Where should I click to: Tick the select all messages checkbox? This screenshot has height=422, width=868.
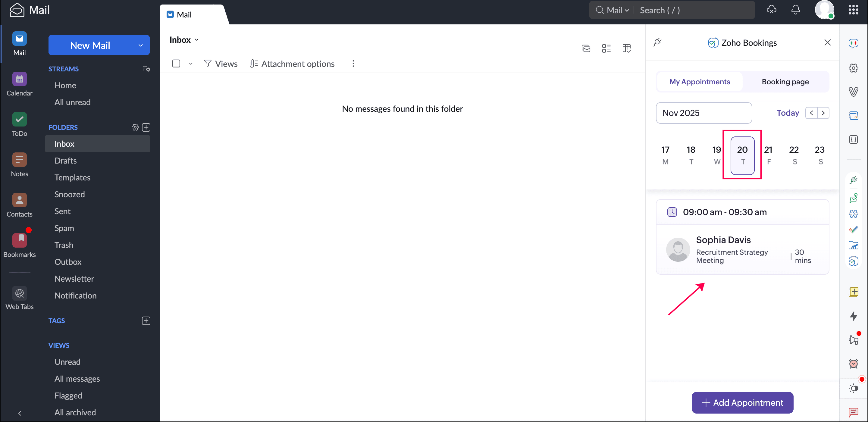[x=176, y=64]
